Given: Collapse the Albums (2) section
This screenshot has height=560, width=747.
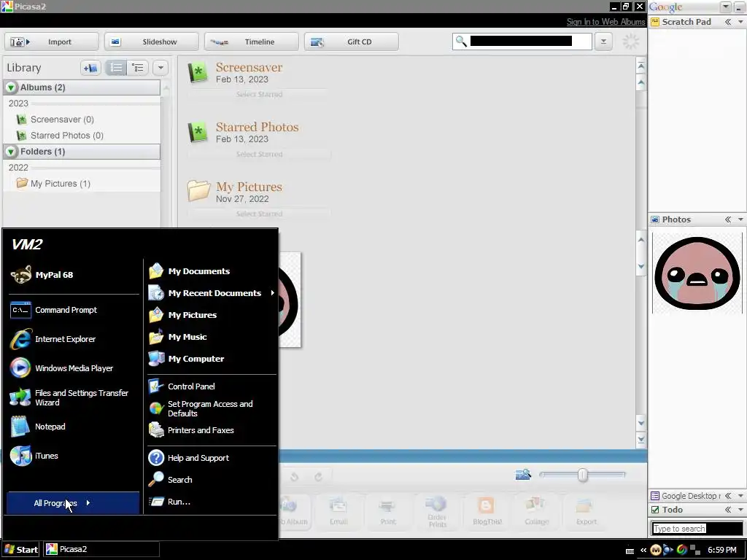Looking at the screenshot, I should click(10, 87).
